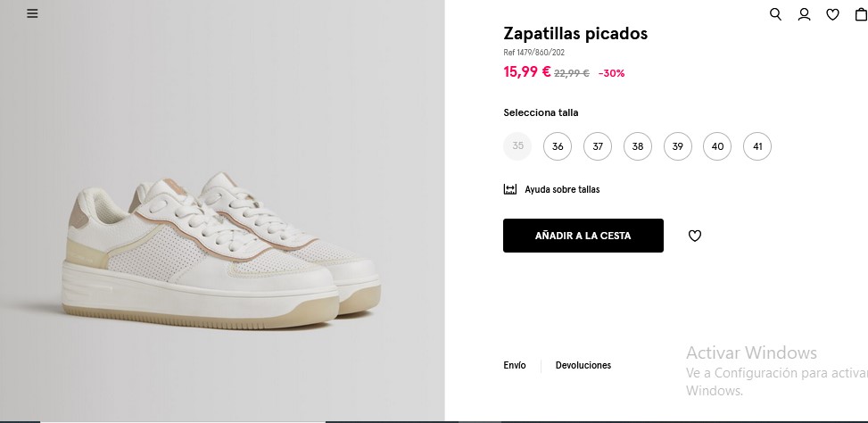The height and width of the screenshot is (423, 868).
Task: Click the size guide ruler icon
Action: pos(510,189)
